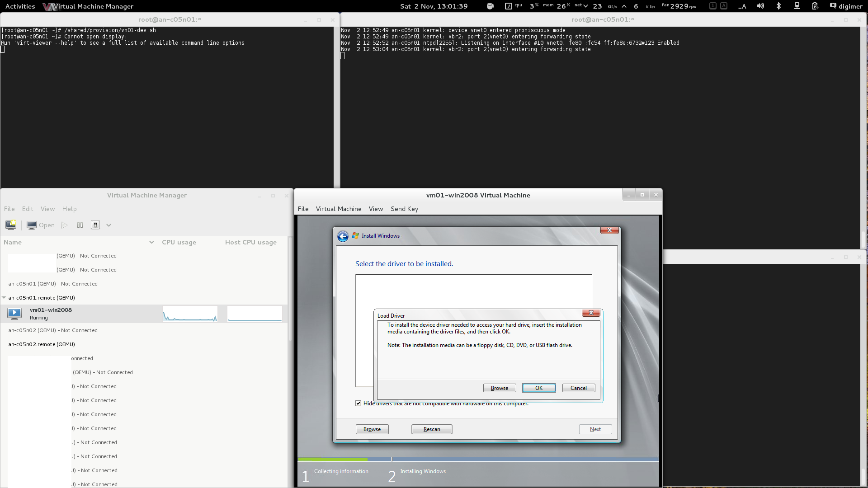The width and height of the screenshot is (868, 488).
Task: Maximize the right root@an-c05n01 terminal window
Action: [846, 20]
